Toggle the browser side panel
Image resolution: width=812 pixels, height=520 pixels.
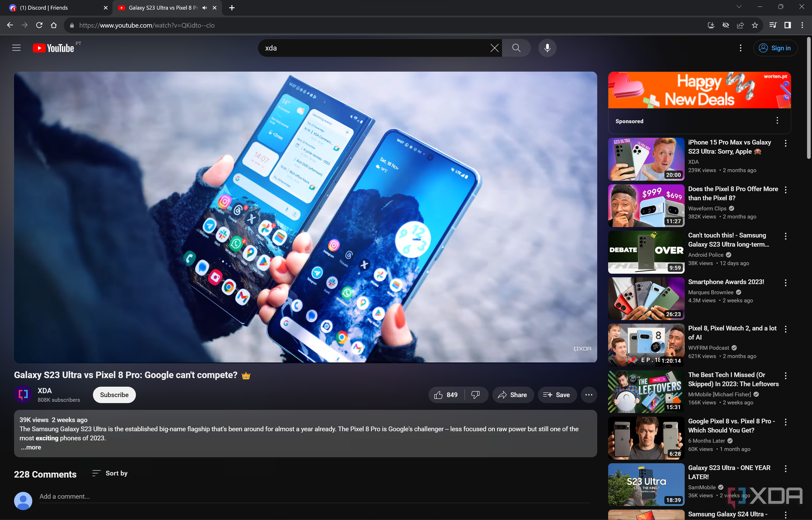788,25
